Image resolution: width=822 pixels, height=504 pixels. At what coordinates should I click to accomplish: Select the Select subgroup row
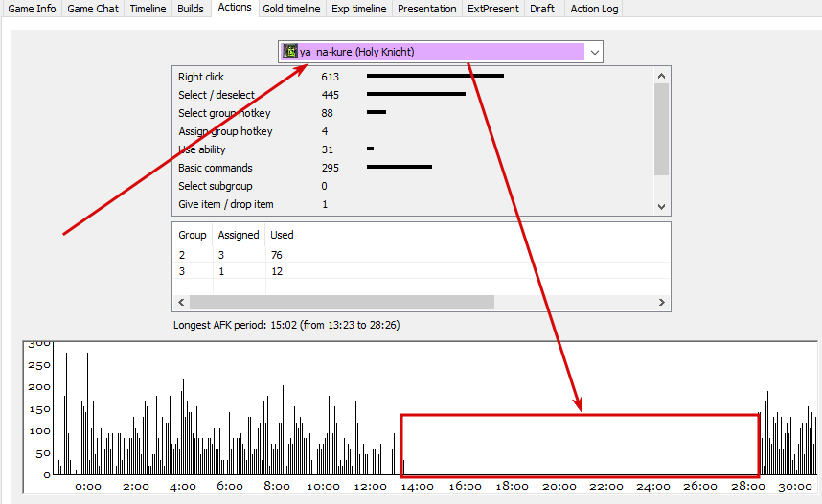point(414,186)
